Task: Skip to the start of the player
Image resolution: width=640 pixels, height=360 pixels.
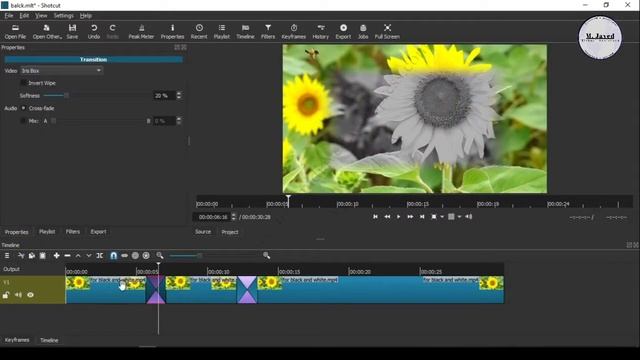Action: (x=375, y=217)
